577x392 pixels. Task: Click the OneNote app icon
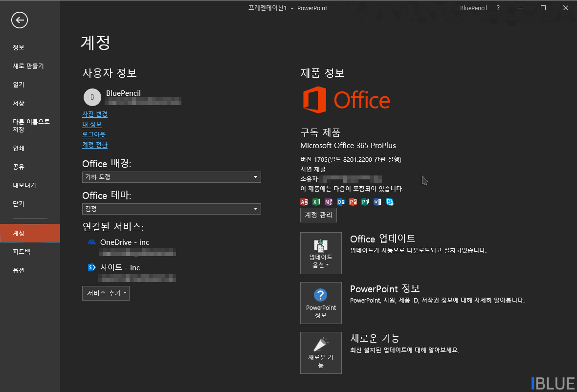(328, 201)
